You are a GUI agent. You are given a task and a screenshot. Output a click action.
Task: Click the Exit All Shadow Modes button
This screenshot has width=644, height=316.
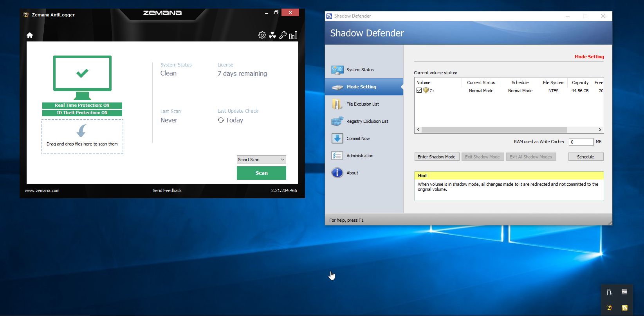pos(531,157)
